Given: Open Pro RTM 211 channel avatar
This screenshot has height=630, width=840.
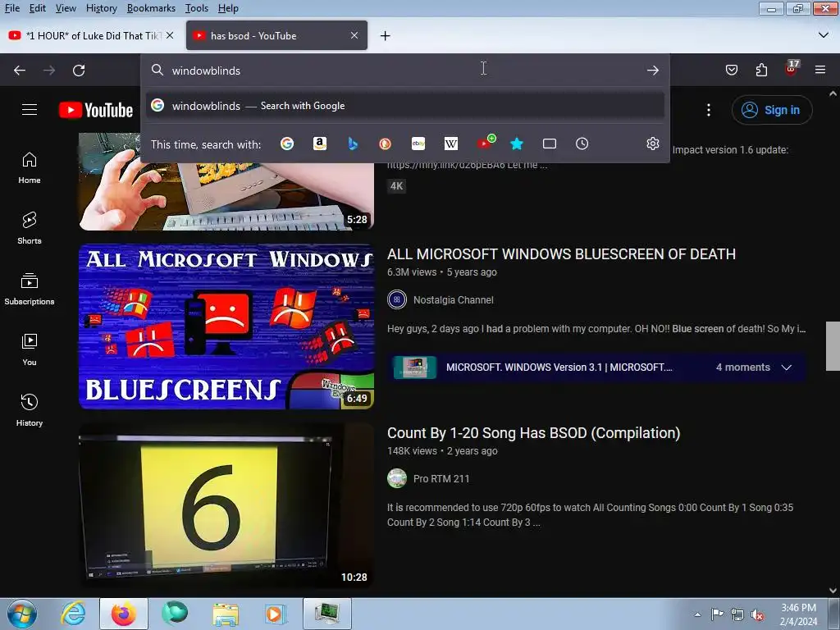Looking at the screenshot, I should 397,478.
